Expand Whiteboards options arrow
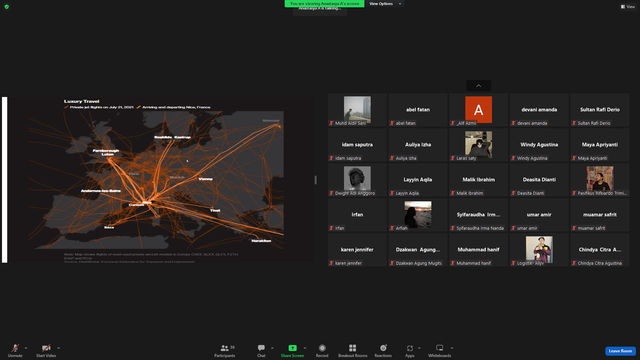This screenshot has width=640, height=360. 452,348
